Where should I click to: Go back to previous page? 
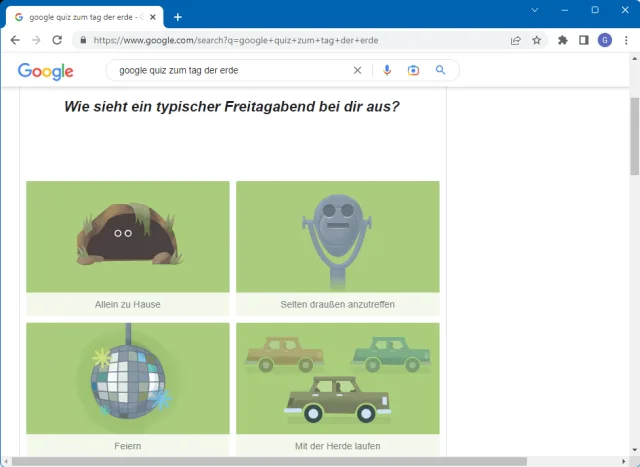(15, 40)
